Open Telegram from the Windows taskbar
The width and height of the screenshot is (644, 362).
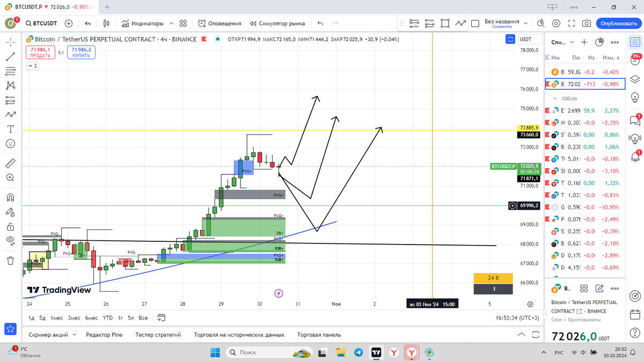(x=358, y=352)
